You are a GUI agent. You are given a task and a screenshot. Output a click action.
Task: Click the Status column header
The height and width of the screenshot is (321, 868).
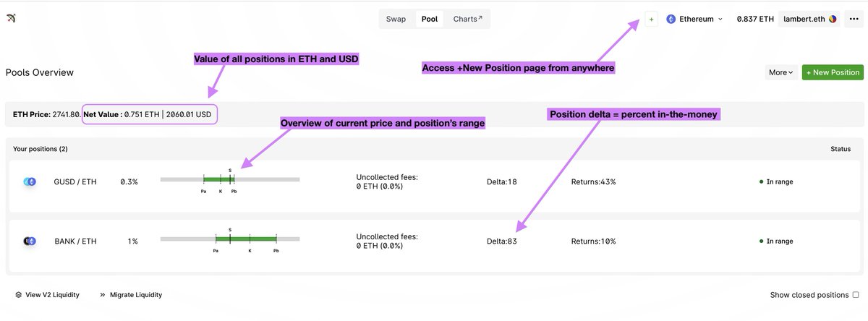pos(841,148)
